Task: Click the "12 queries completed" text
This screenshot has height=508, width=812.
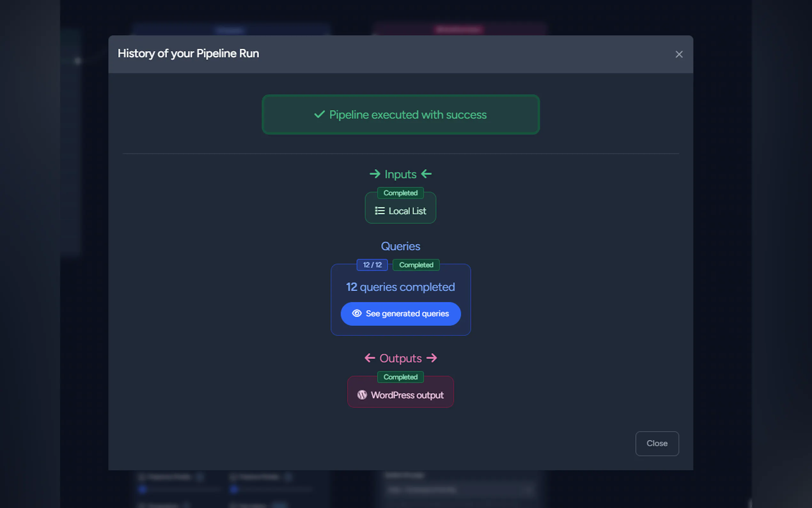Action: pyautogui.click(x=401, y=287)
